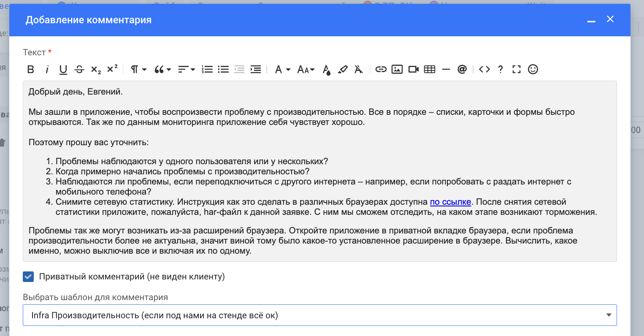Open editor help question mark
The image size is (644, 336).
point(501,69)
